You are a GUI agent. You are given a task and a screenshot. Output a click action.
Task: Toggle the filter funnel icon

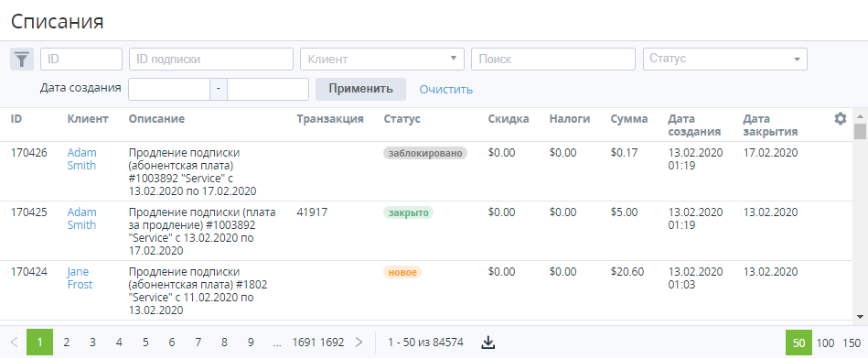coord(22,59)
